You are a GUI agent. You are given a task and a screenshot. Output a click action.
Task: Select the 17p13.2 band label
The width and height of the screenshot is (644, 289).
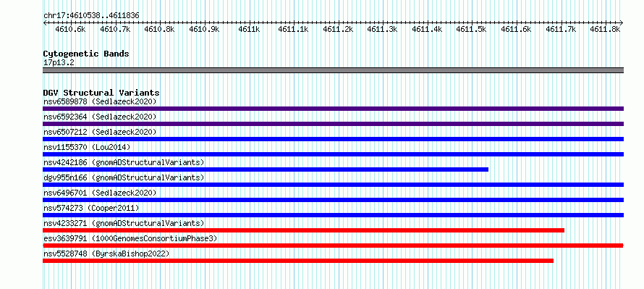(x=59, y=63)
